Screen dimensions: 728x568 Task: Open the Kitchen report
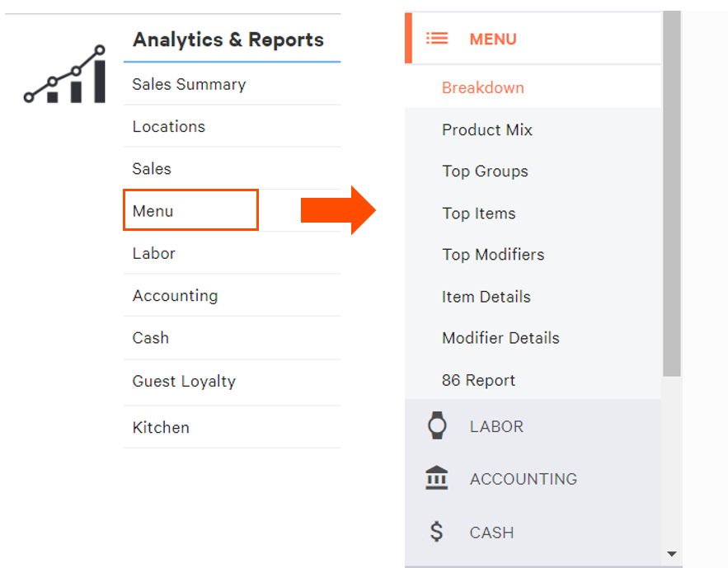pyautogui.click(x=161, y=427)
